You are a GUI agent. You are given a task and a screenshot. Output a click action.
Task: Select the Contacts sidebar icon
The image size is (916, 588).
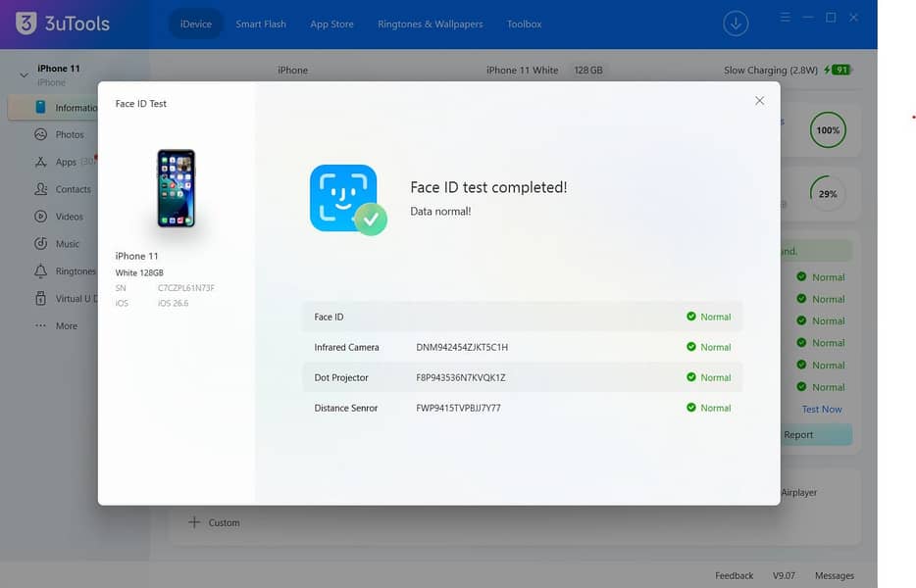point(40,189)
